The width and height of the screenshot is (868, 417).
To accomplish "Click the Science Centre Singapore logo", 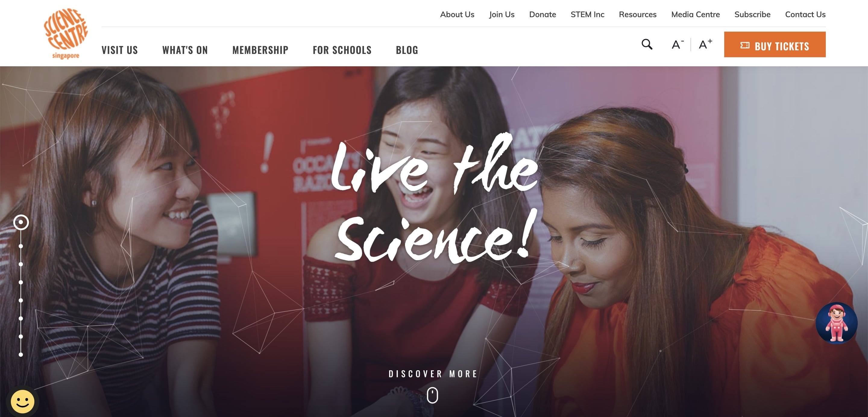I will pyautogui.click(x=66, y=33).
